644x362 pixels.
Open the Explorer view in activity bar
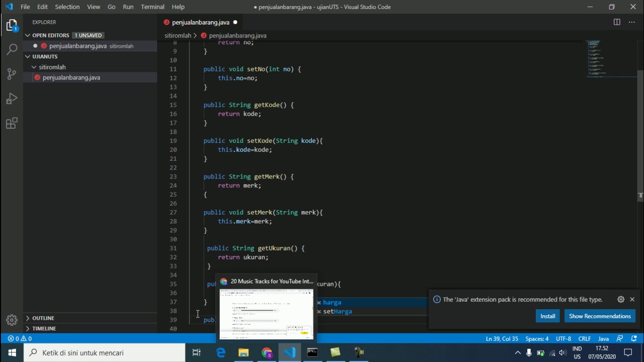(x=12, y=25)
